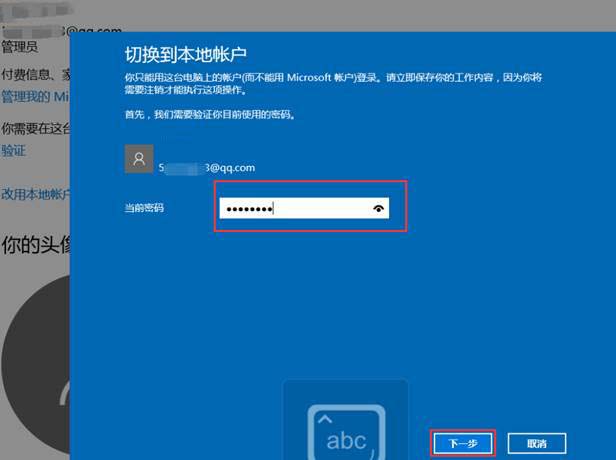Viewport: 616px width, 460px height.
Task: Click the abc keyboard input indicator icon
Action: (x=346, y=431)
